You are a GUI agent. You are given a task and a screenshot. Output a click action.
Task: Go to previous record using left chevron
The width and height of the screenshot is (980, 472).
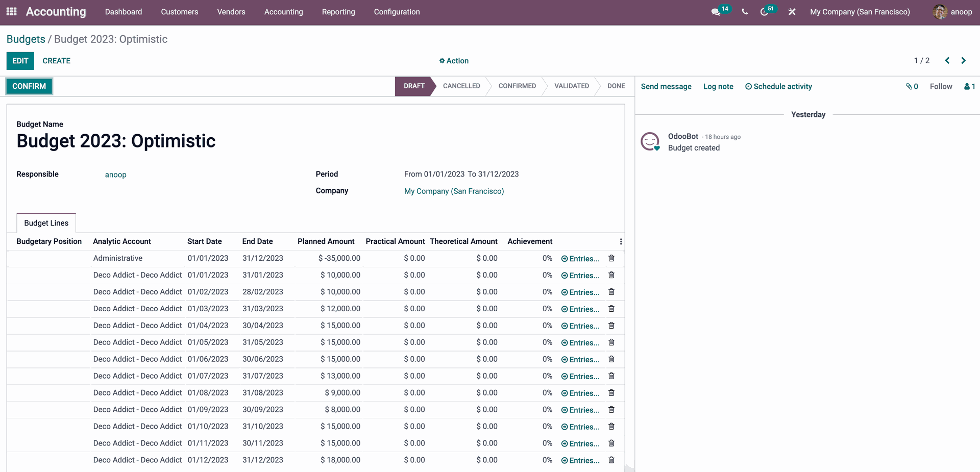tap(947, 61)
